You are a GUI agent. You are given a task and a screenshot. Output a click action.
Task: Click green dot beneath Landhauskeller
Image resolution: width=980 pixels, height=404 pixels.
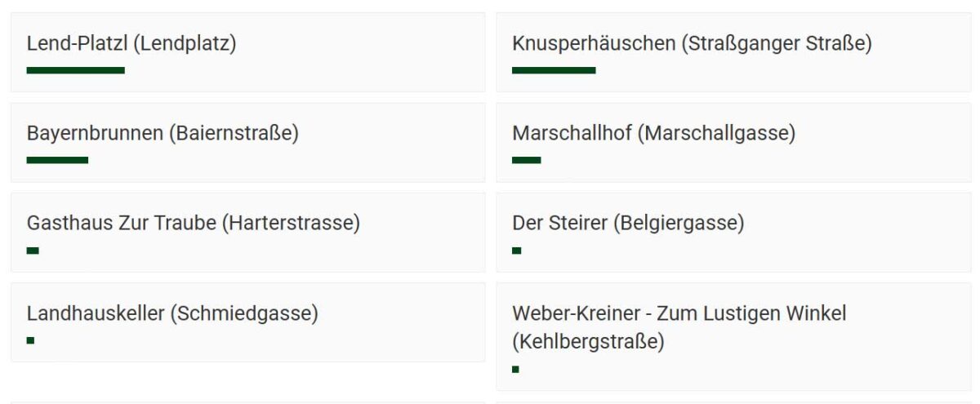pos(30,340)
